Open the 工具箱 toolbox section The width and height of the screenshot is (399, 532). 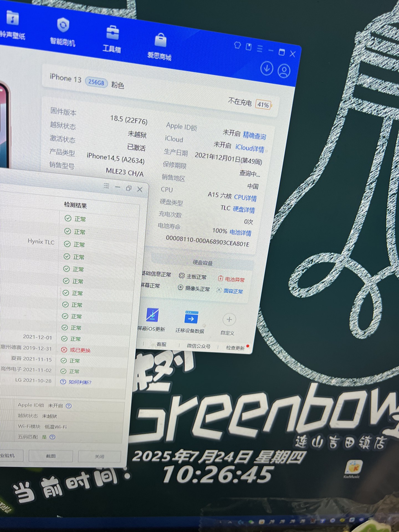(112, 39)
